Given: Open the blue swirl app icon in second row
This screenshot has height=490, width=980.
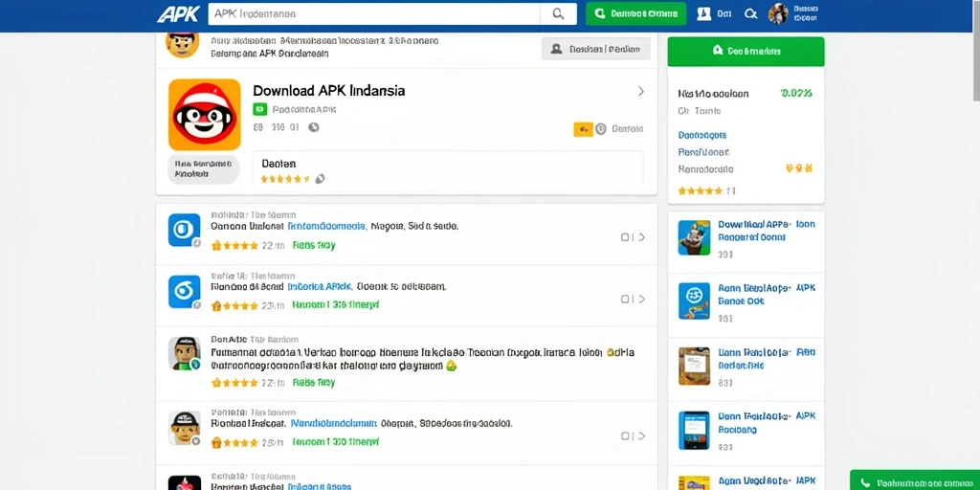Looking at the screenshot, I should [185, 292].
